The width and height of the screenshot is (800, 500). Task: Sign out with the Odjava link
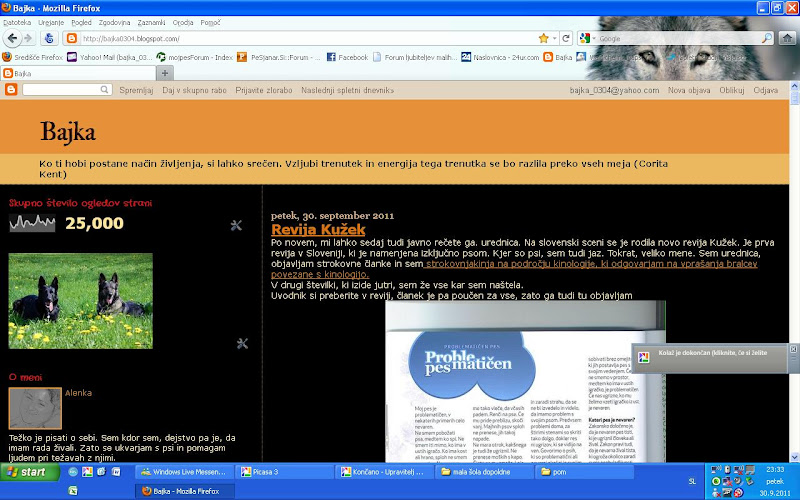pyautogui.click(x=765, y=90)
